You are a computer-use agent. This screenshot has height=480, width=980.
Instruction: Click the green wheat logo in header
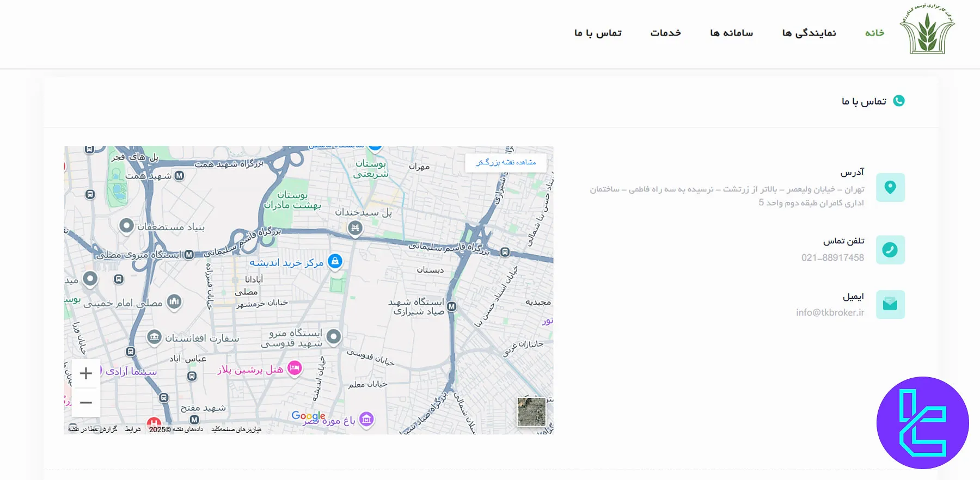(x=927, y=30)
